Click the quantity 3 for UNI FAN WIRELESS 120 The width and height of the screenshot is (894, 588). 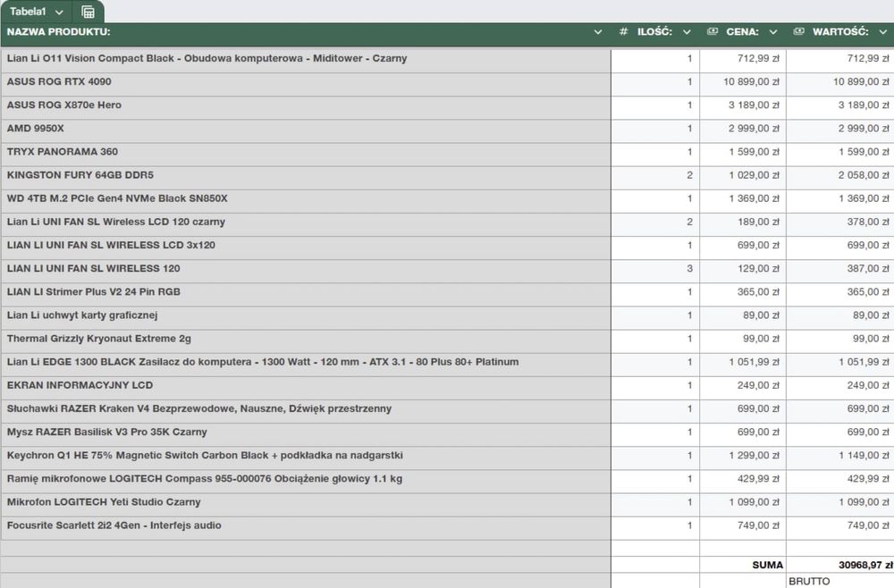[x=655, y=269]
